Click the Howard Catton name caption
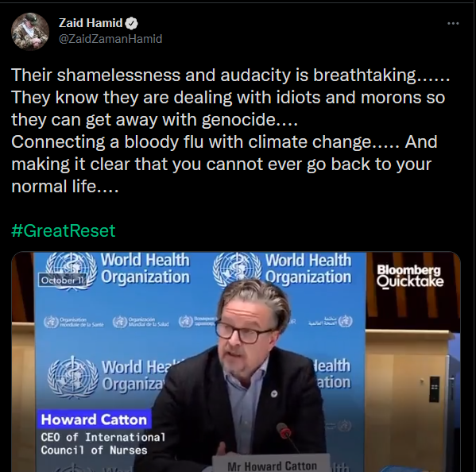Screen dimensions: 476x472 pyautogui.click(x=94, y=420)
